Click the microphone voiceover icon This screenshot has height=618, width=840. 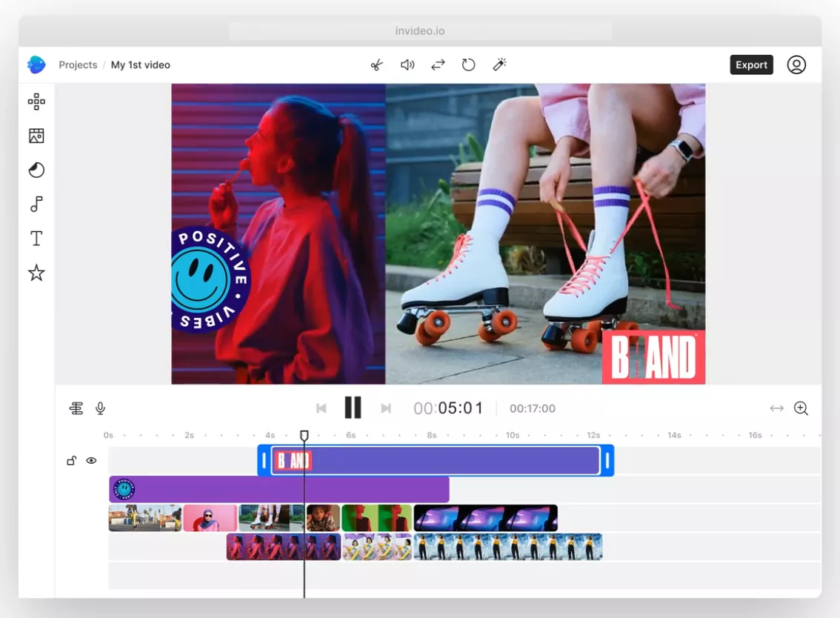100,408
